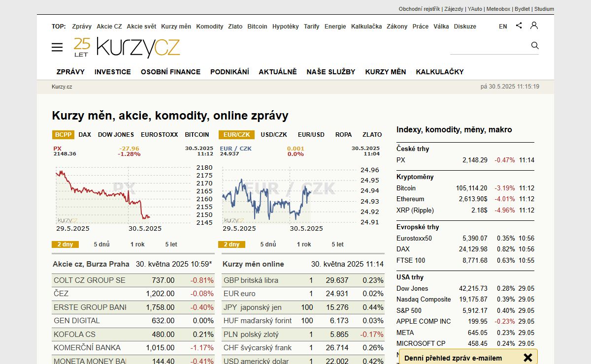Set EUR/CZK chart range to 1 rok
The height and width of the screenshot is (364, 591).
pyautogui.click(x=304, y=244)
